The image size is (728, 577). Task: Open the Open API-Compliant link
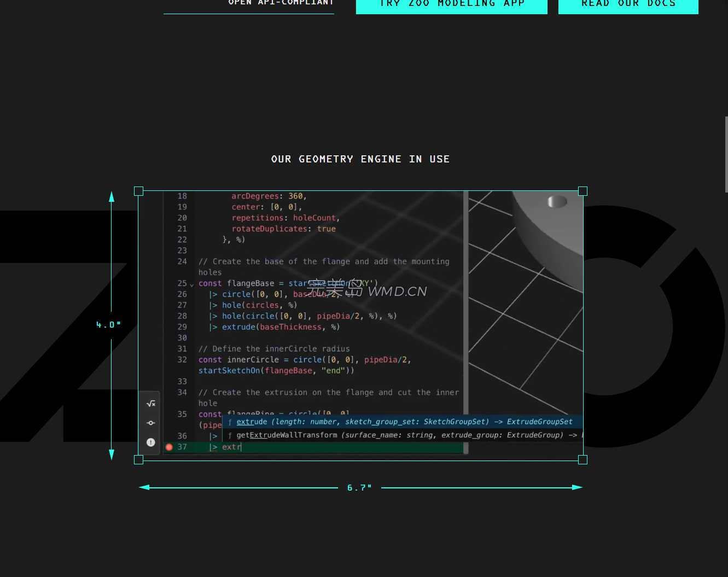click(281, 3)
